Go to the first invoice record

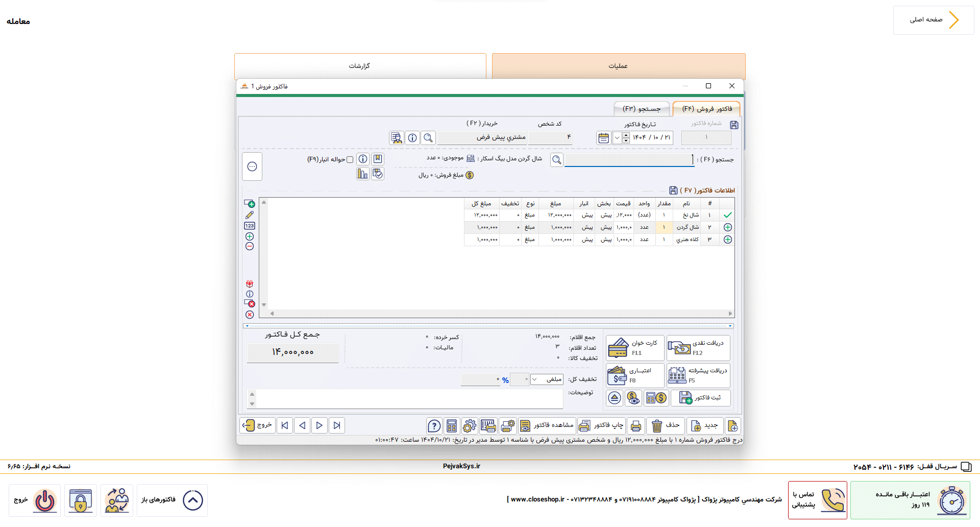click(285, 425)
